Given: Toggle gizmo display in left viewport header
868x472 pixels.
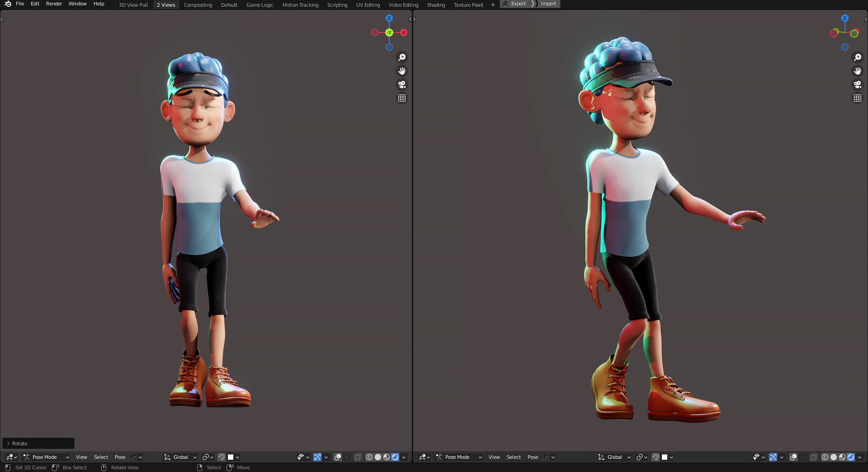Looking at the screenshot, I should click(x=317, y=457).
